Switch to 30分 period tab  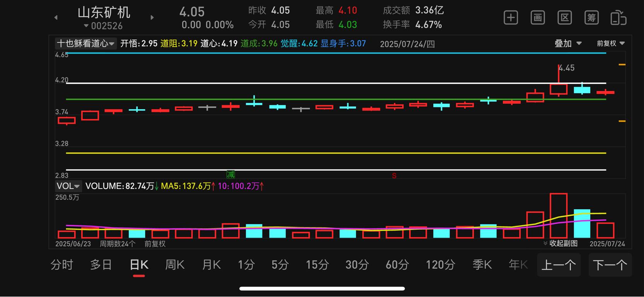[x=357, y=265]
